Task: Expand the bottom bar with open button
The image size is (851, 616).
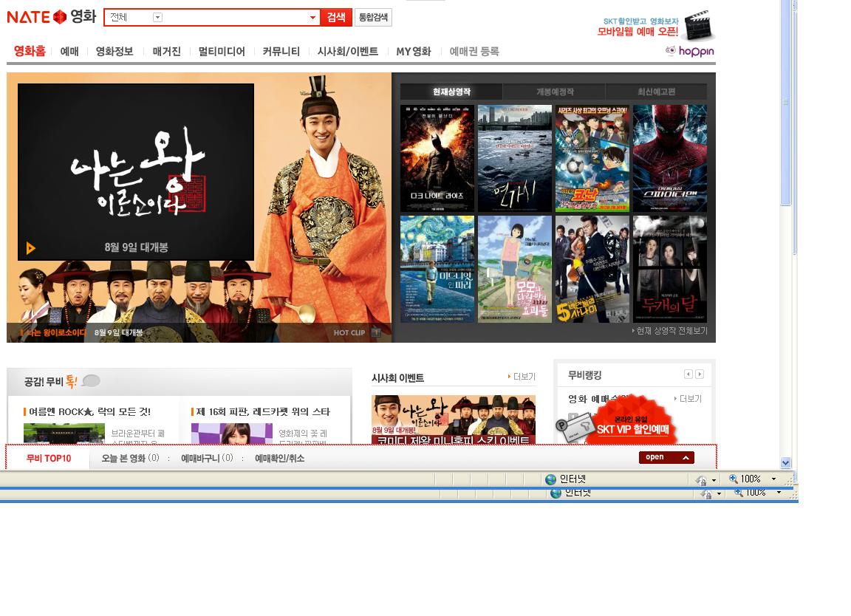Action: coord(666,457)
